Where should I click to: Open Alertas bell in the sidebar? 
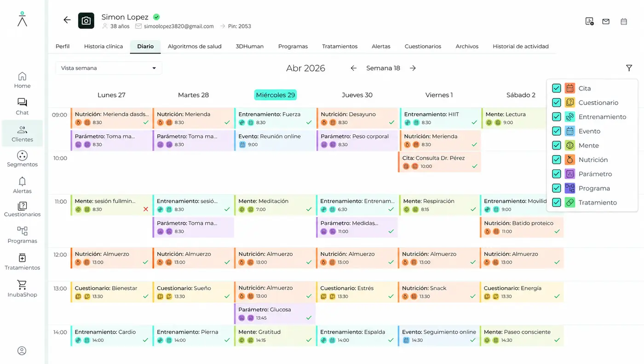(x=22, y=185)
